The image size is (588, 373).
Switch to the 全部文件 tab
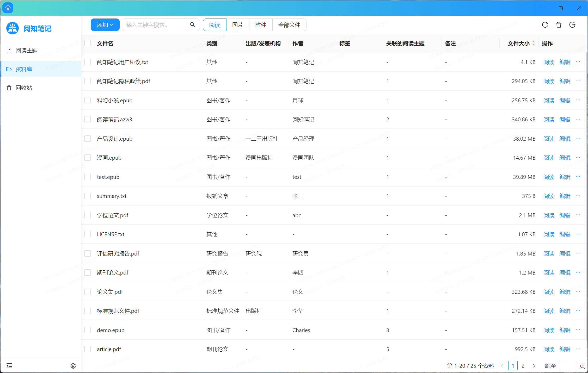289,25
